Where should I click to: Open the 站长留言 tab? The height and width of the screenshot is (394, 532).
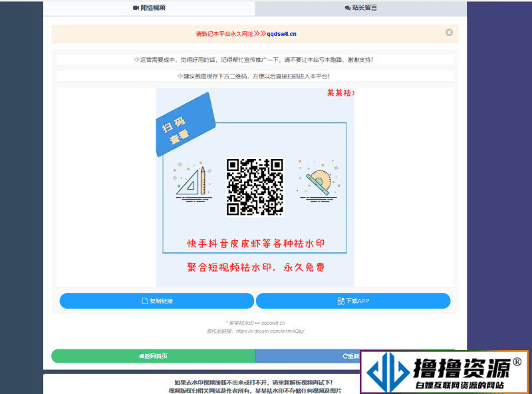tap(360, 8)
